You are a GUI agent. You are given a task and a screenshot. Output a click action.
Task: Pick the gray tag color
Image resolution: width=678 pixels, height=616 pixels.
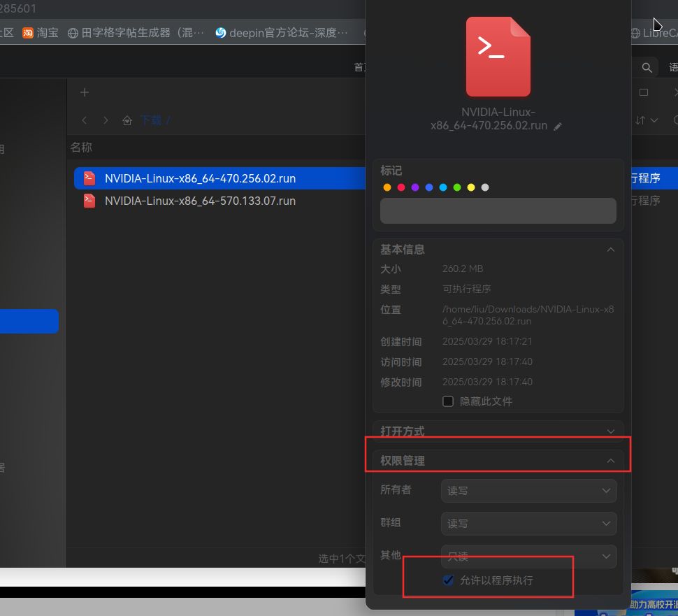pos(485,187)
